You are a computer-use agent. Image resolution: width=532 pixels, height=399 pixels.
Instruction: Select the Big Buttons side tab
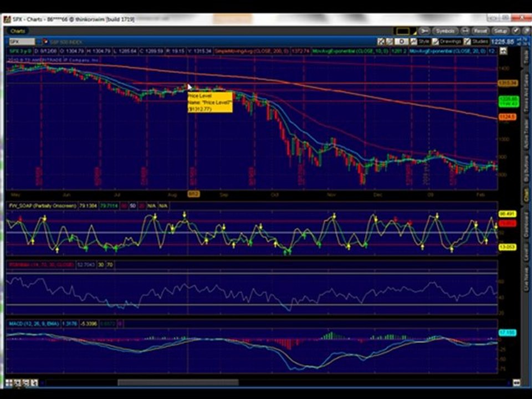(526, 170)
